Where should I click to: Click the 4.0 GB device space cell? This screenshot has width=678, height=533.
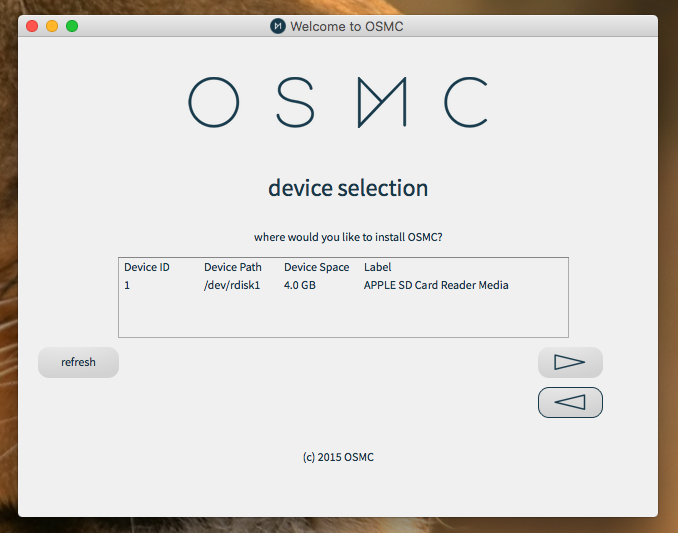tap(300, 285)
